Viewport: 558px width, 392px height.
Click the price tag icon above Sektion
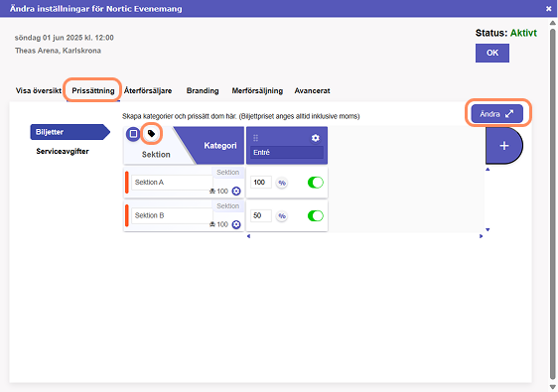tap(151, 134)
